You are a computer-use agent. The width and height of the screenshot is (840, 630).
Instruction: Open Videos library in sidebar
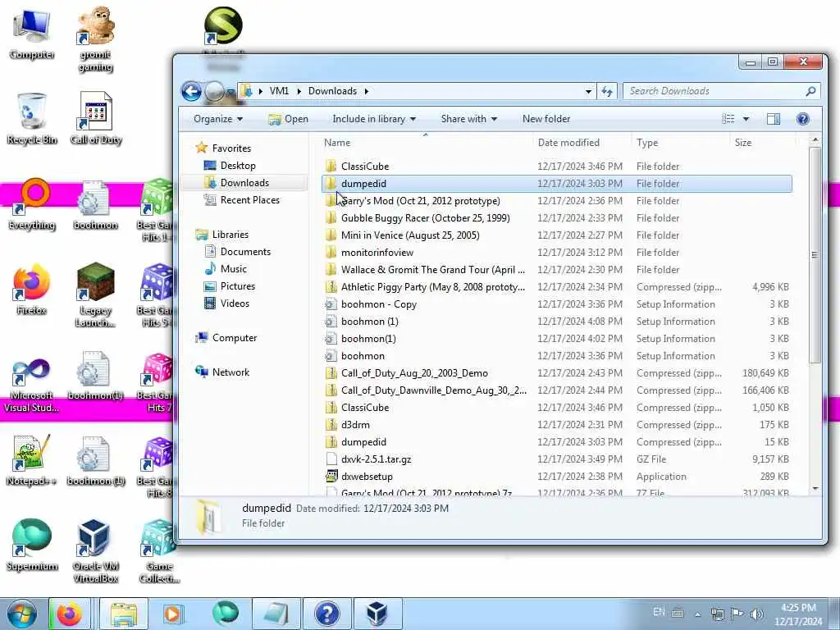coord(235,304)
